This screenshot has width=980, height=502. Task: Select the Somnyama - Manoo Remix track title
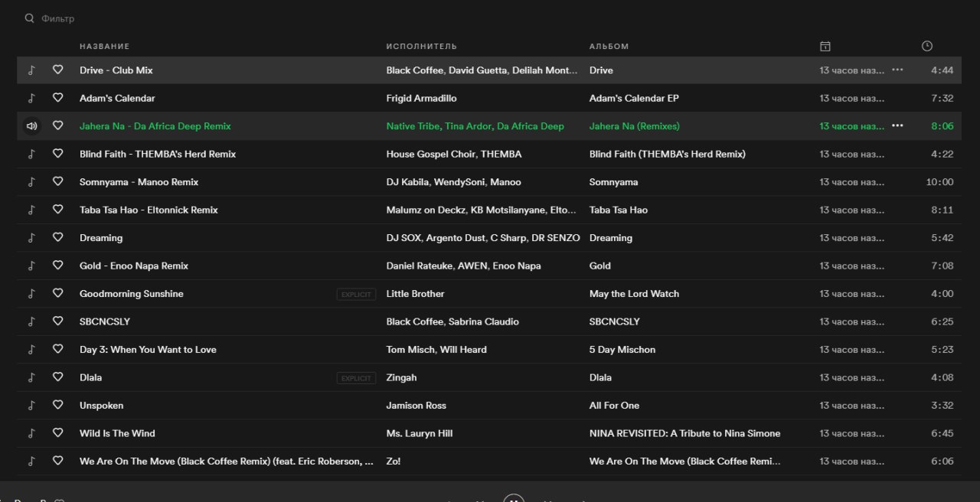tap(139, 182)
